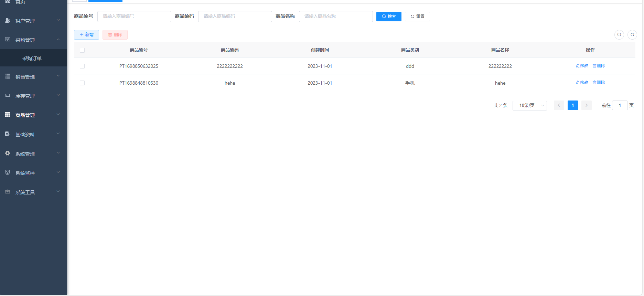
Task: Open 商品管理 sidebar menu
Action: tap(33, 115)
